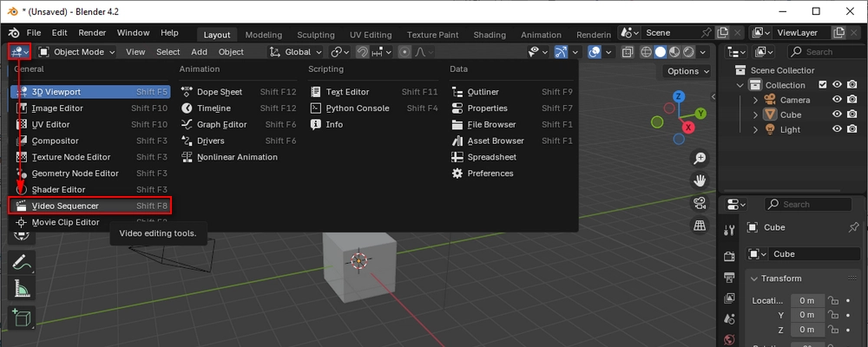Collapse the Transform panel
The image size is (868, 347).
tap(754, 278)
